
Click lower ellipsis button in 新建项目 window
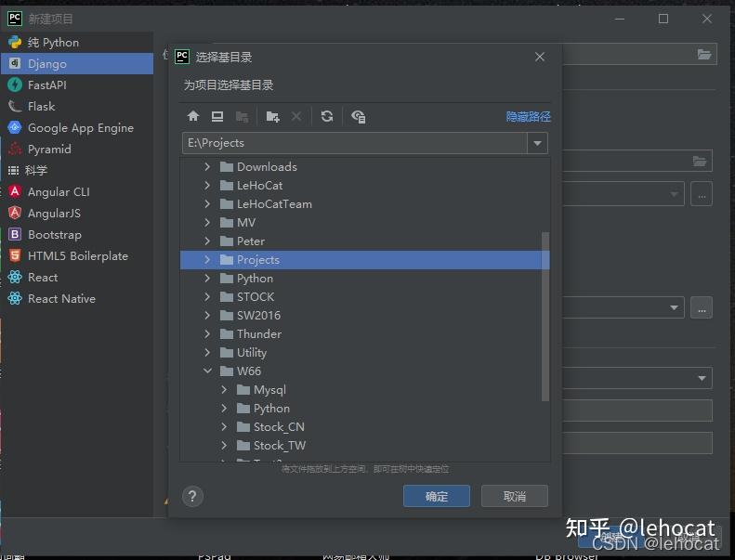702,308
